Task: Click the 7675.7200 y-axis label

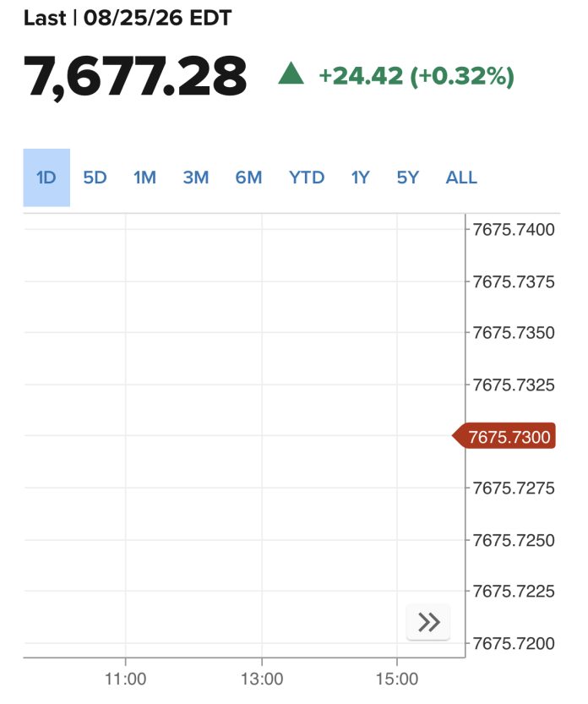Action: point(514,643)
